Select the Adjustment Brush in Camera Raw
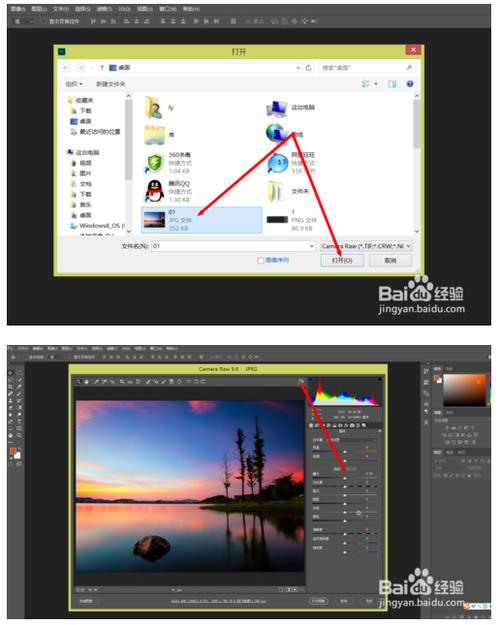The image size is (500, 625). 163,381
